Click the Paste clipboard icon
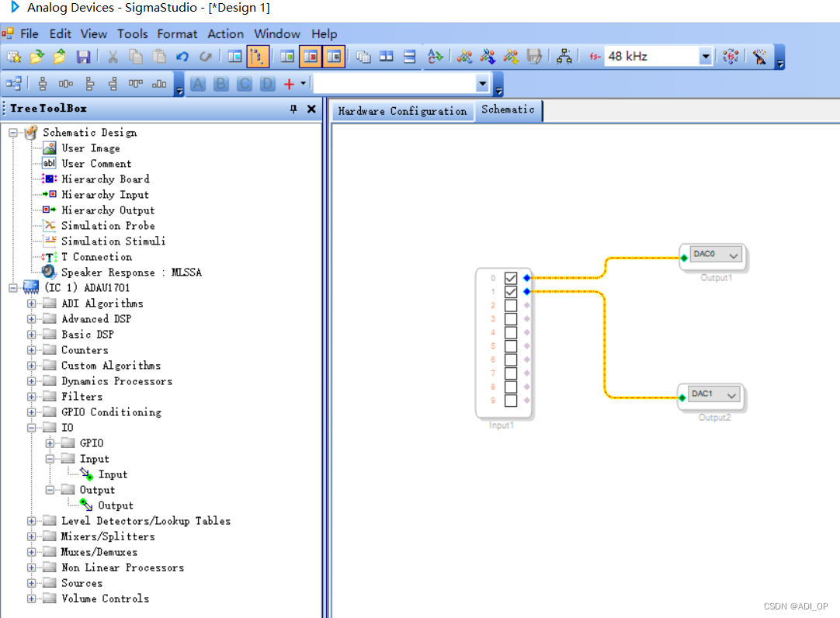Viewport: 840px width, 618px height. pyautogui.click(x=159, y=56)
